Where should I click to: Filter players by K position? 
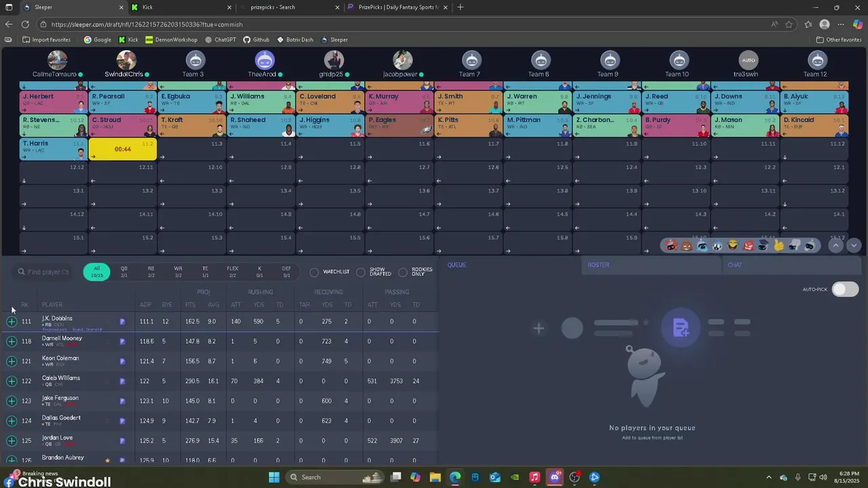(x=260, y=272)
